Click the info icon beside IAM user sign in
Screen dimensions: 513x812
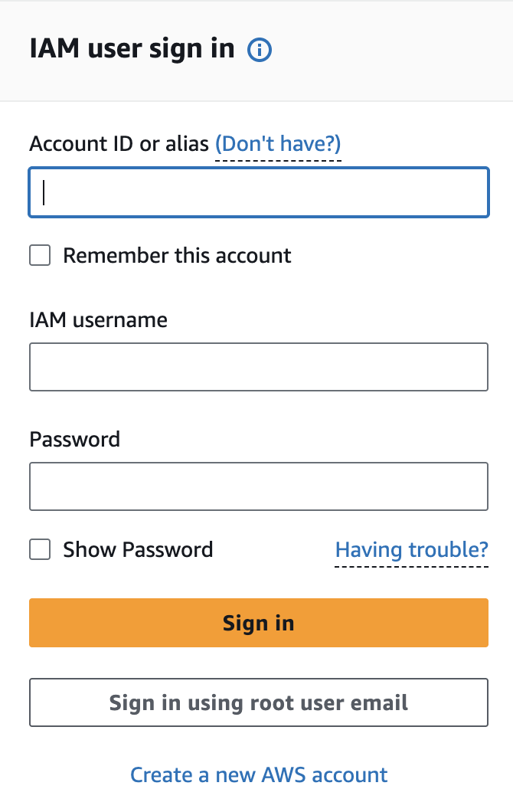pos(260,51)
